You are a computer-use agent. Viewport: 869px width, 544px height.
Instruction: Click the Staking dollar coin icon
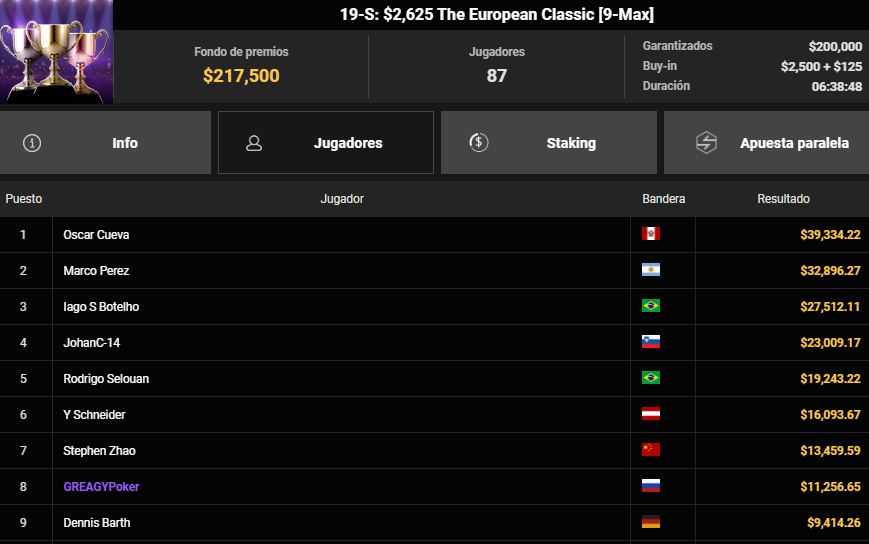pos(478,142)
